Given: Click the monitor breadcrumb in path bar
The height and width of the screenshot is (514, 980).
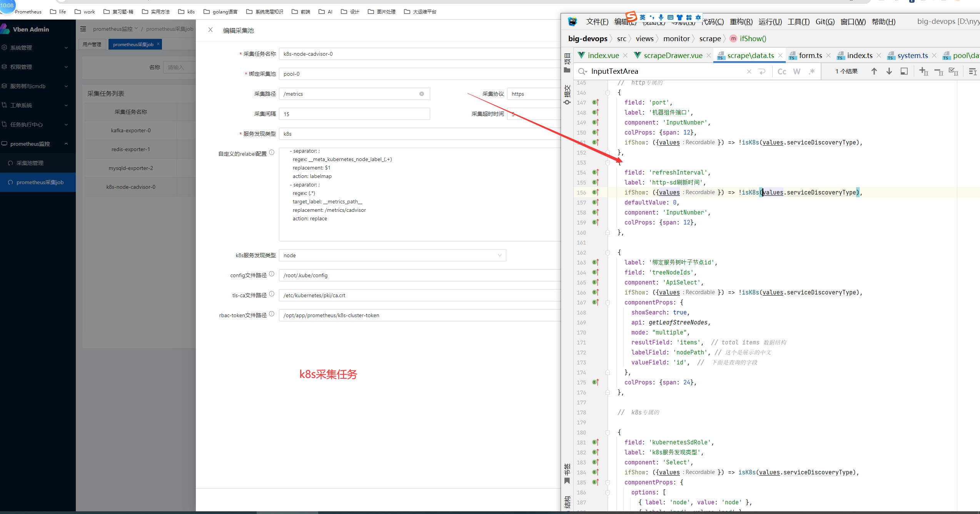Looking at the screenshot, I should point(676,38).
